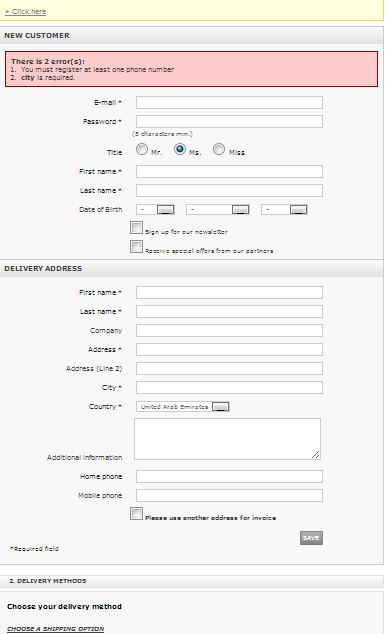Click the Save button

click(x=311, y=538)
